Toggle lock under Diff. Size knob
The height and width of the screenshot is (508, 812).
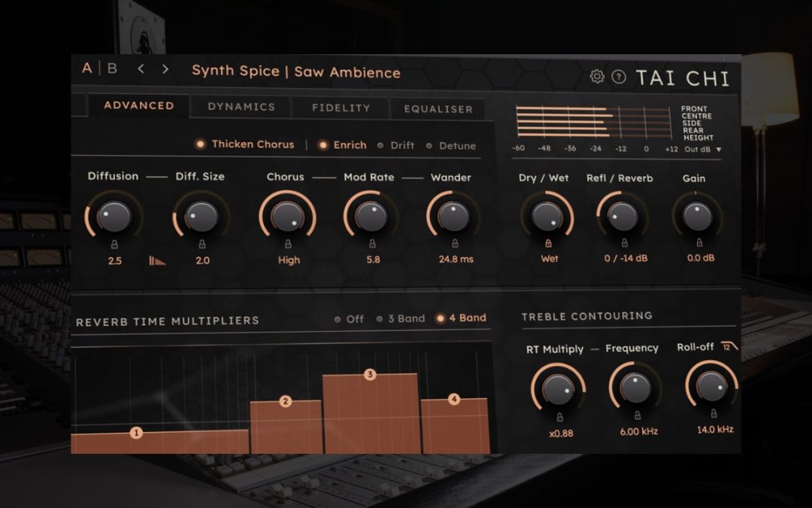(x=202, y=244)
